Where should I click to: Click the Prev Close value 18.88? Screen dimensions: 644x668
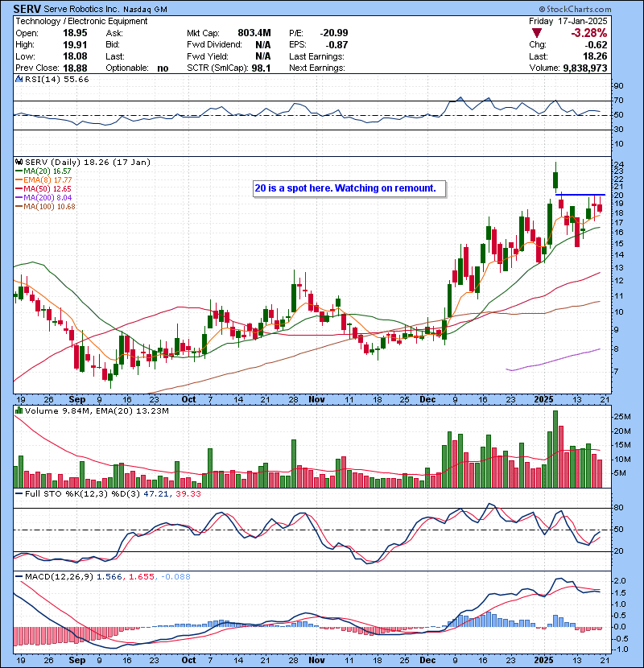click(75, 68)
